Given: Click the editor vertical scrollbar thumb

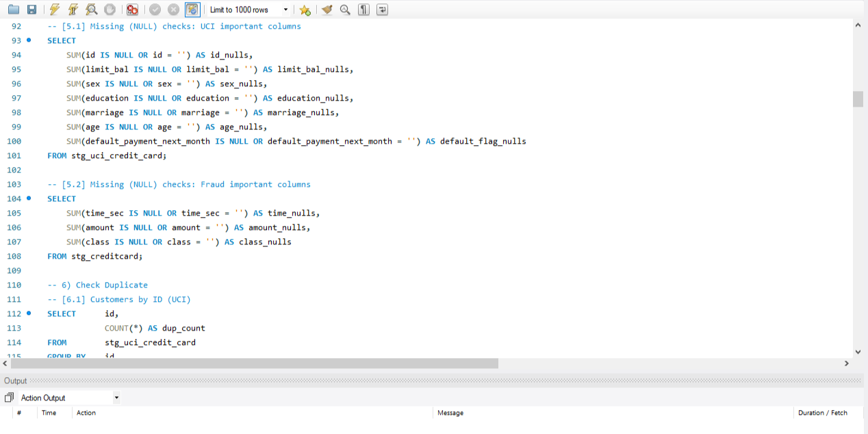Looking at the screenshot, I should point(858,99).
